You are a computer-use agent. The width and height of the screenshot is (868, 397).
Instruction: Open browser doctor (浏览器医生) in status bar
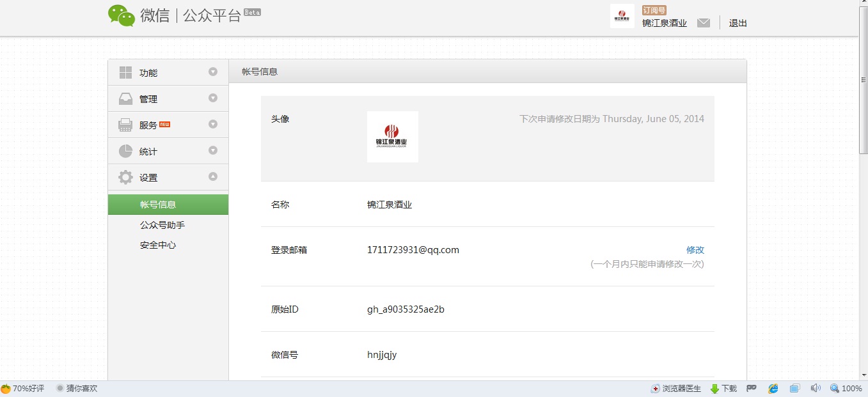click(x=676, y=389)
